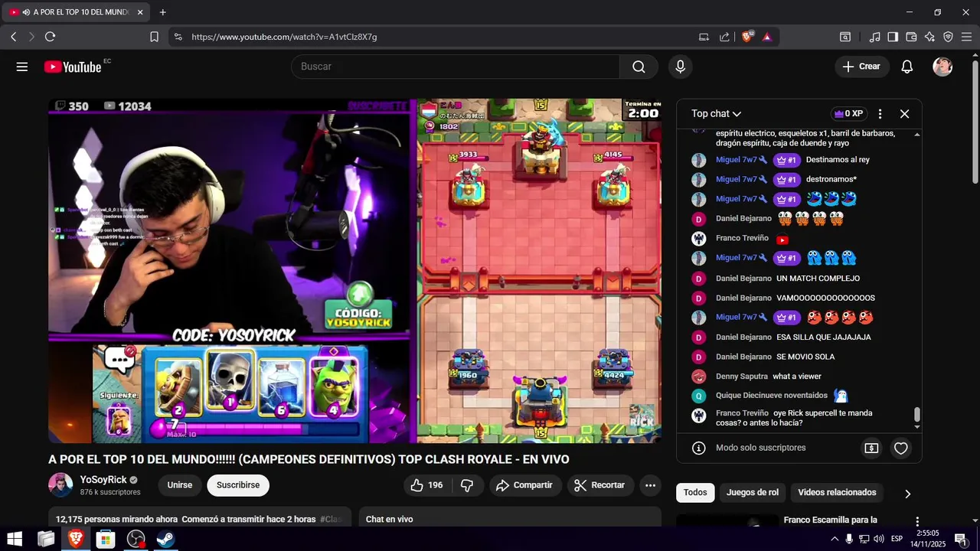Start voice search with microphone icon
The height and width of the screenshot is (551, 980).
click(x=680, y=67)
